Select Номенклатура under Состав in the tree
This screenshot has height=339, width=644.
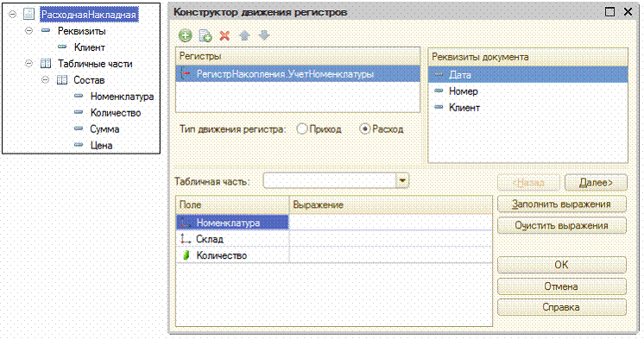pos(122,97)
